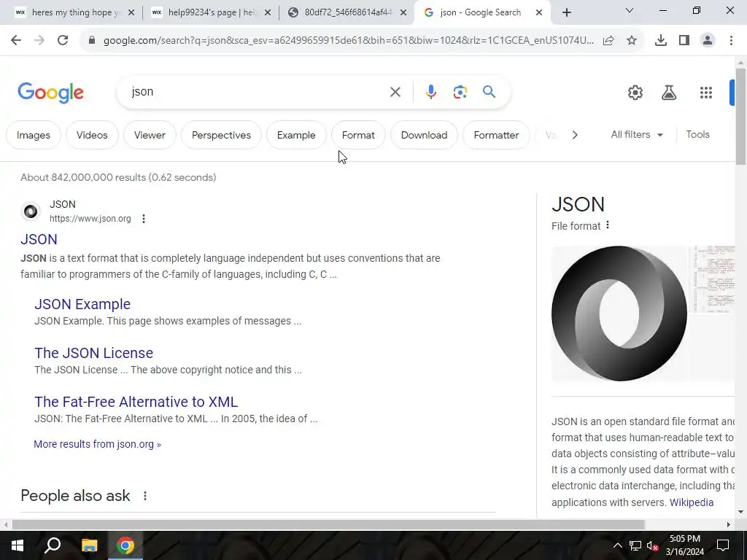Image resolution: width=747 pixels, height=560 pixels.
Task: Click the Google logo
Action: tap(50, 93)
